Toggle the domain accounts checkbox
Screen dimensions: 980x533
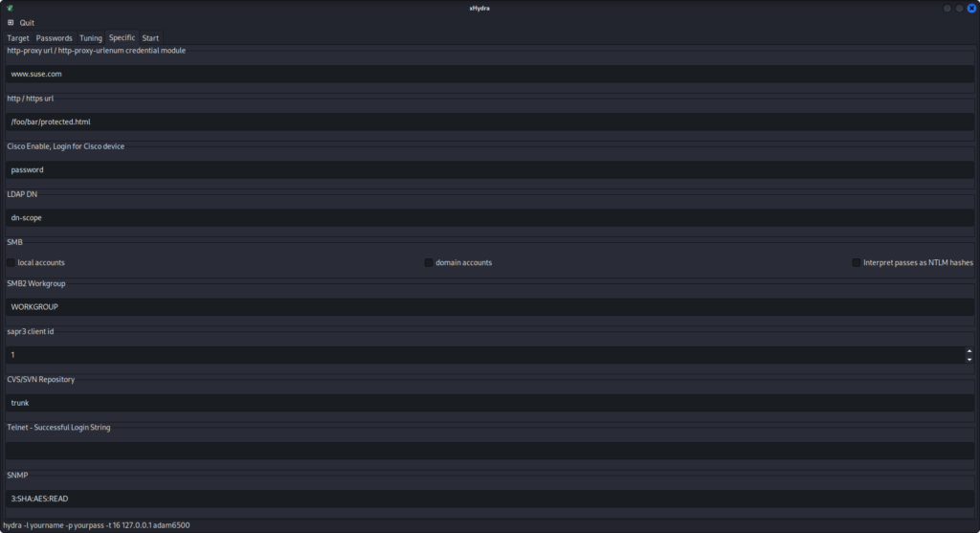click(x=429, y=262)
